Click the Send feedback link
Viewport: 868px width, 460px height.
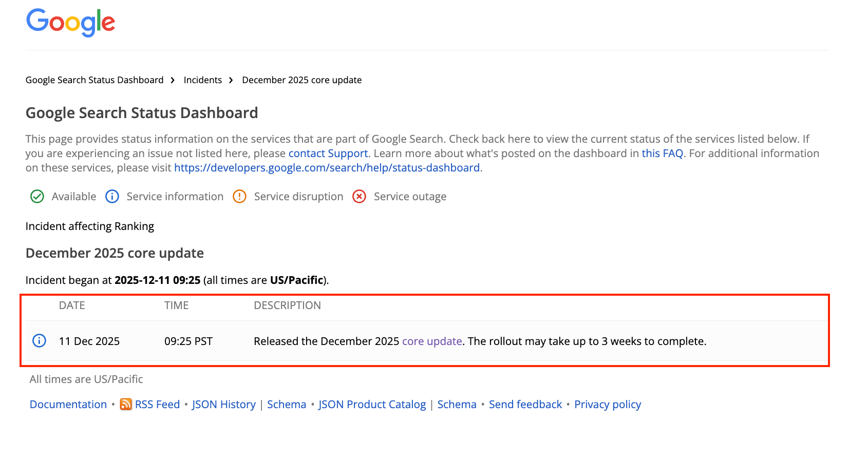(x=525, y=405)
